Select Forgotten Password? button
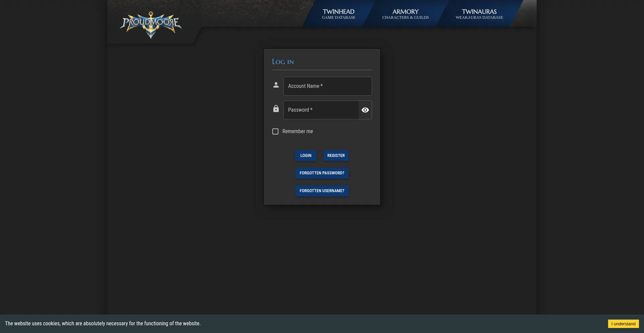Viewport: 644px width, 333px height. pos(322,173)
